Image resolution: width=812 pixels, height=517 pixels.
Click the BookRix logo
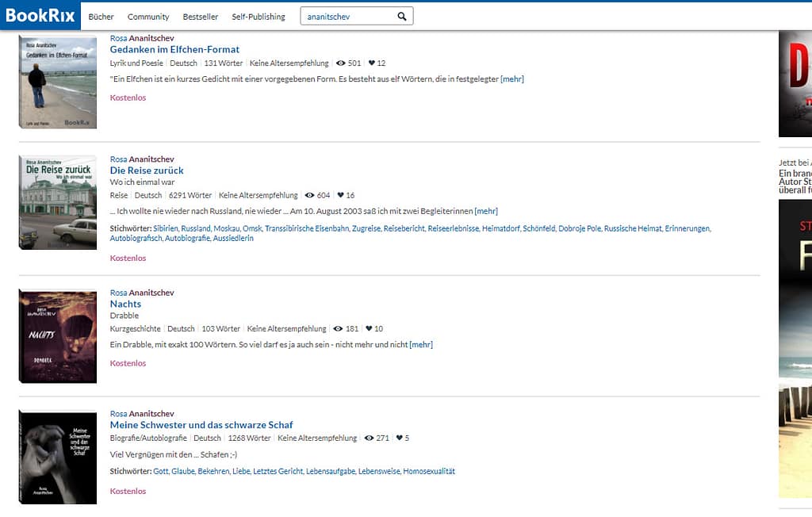[40, 16]
